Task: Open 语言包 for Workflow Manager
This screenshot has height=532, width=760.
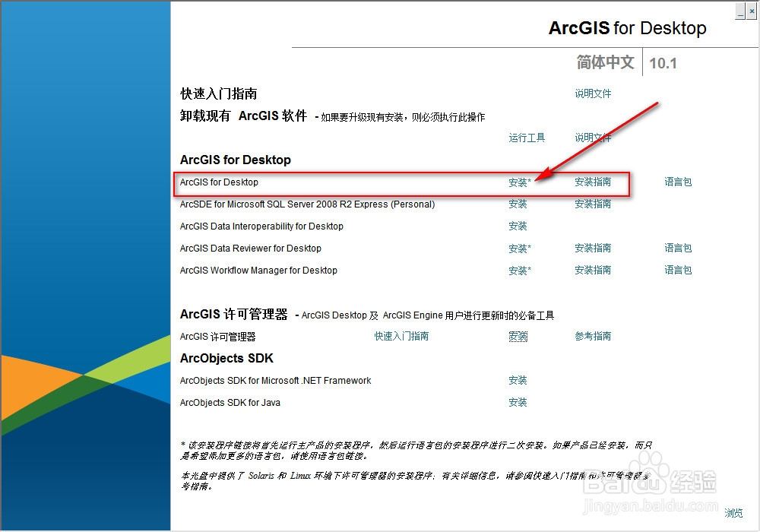Action: click(x=678, y=271)
